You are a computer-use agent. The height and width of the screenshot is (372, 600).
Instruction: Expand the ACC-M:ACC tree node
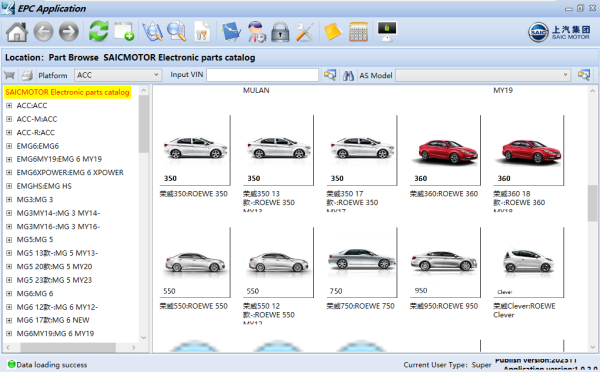point(9,119)
